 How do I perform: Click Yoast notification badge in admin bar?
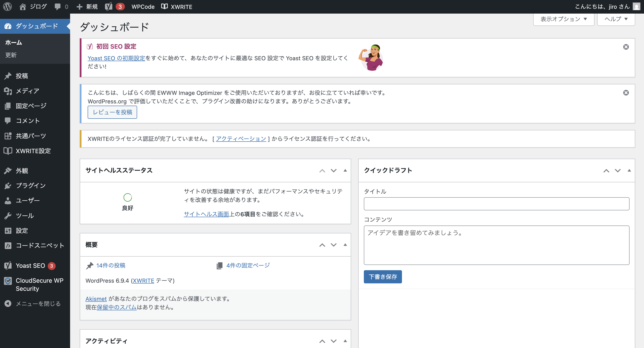pos(120,7)
